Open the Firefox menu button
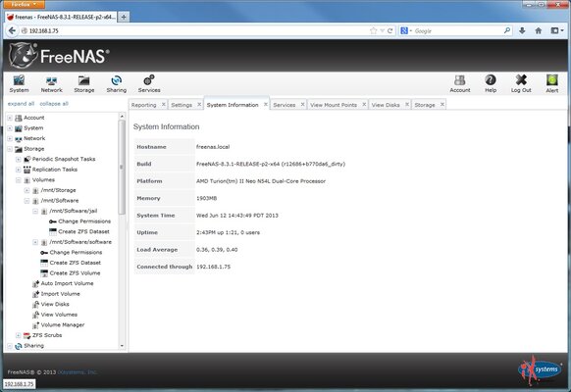The width and height of the screenshot is (571, 392). click(x=24, y=4)
